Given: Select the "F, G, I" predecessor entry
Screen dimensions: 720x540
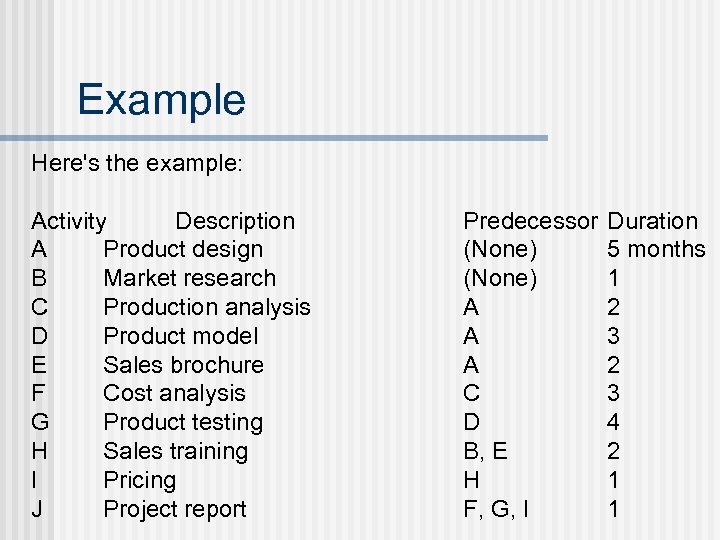Looking at the screenshot, I should click(x=496, y=509).
